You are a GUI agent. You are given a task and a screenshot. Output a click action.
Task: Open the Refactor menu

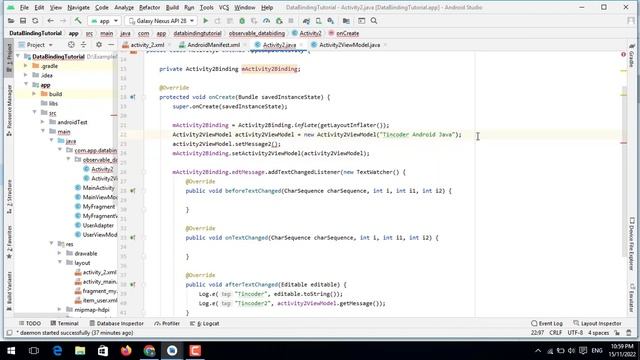coord(149,7)
